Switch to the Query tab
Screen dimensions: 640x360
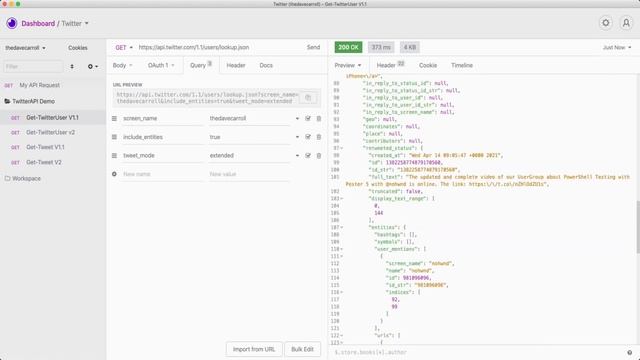point(201,65)
